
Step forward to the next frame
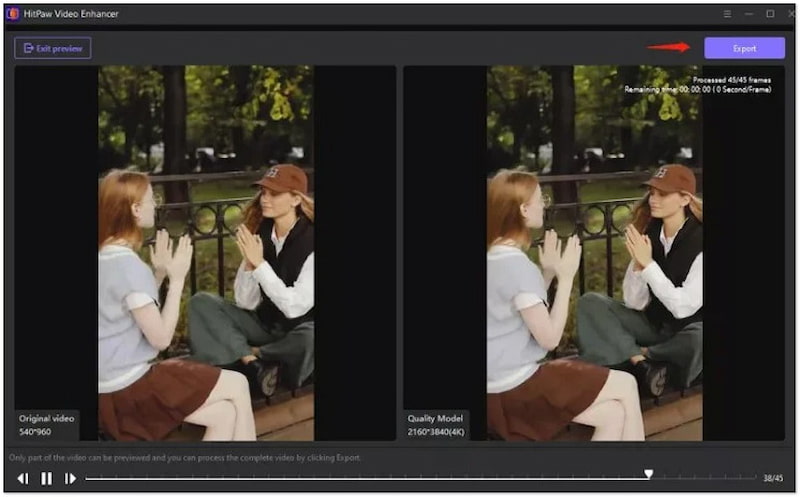(x=70, y=479)
